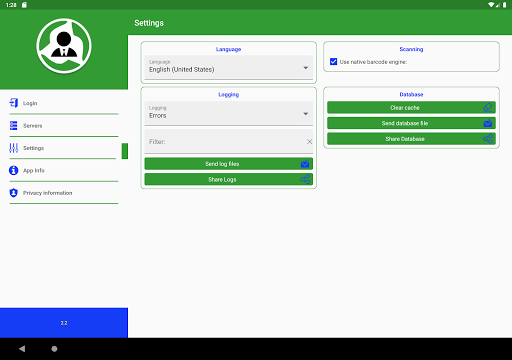512x360 pixels.
Task: Click the version 2.2 blue footer
Action: pos(64,323)
